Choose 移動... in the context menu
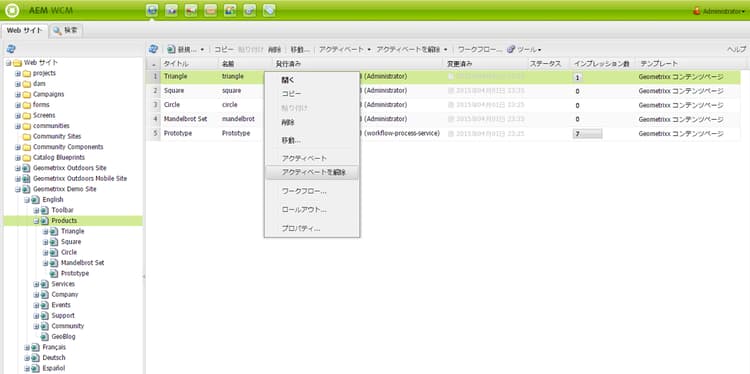The image size is (750, 374). tap(311, 141)
